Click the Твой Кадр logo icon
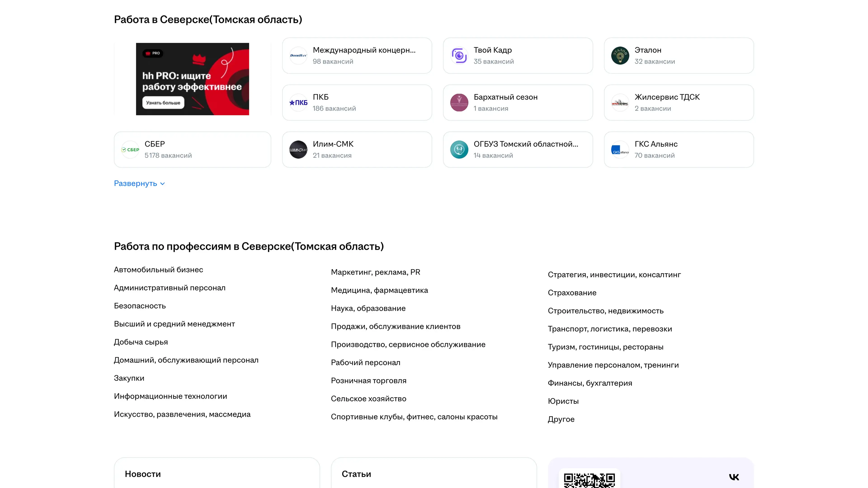This screenshot has height=488, width=868. [x=459, y=56]
